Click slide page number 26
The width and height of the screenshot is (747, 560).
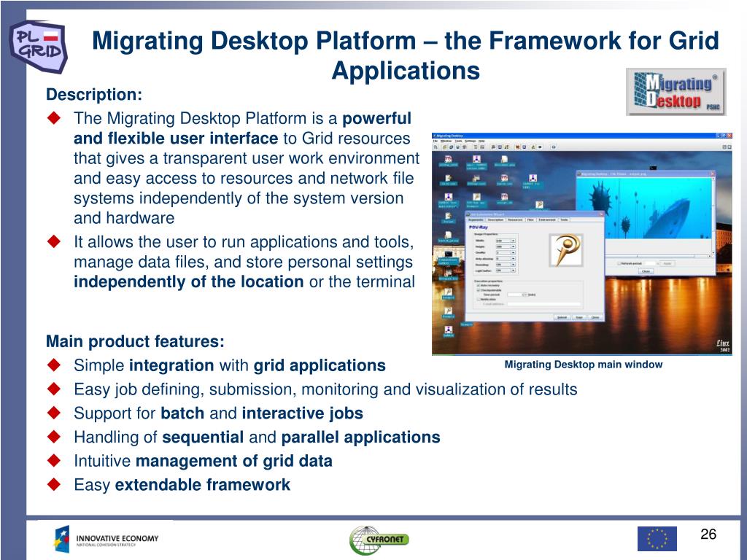[708, 534]
